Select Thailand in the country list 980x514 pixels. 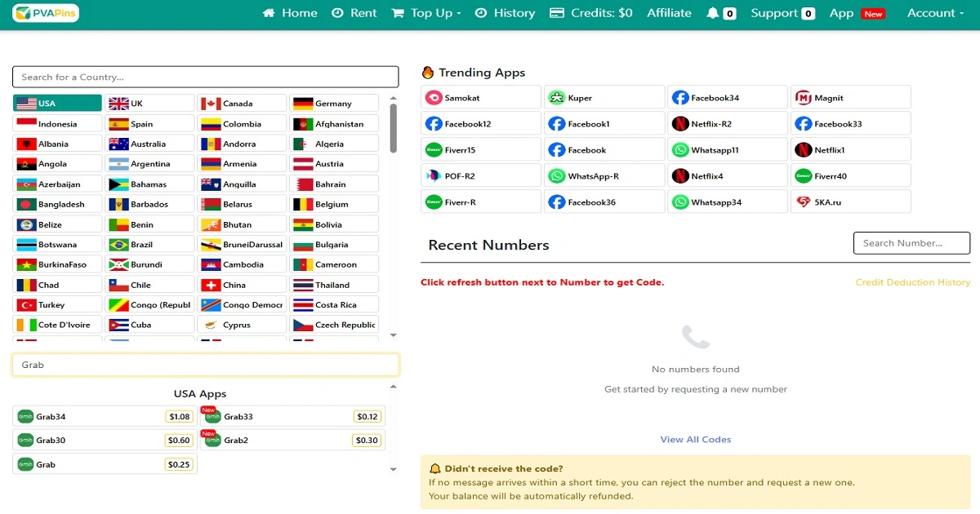coord(335,285)
